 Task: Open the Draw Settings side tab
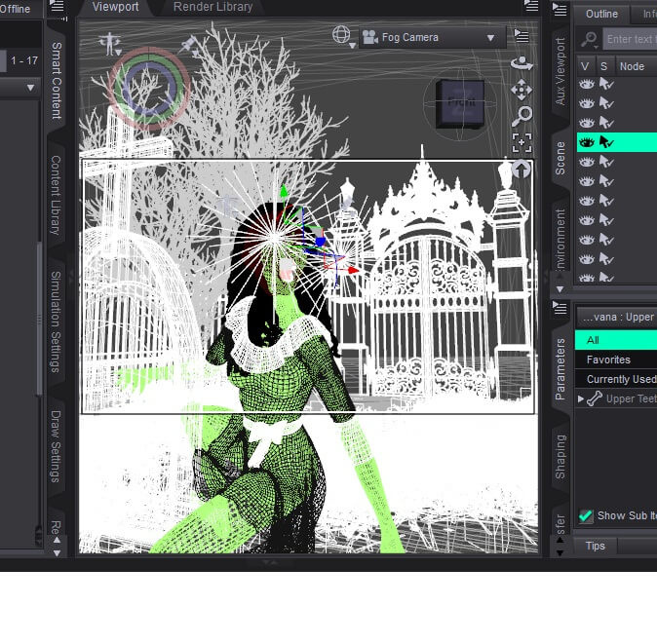(56, 446)
